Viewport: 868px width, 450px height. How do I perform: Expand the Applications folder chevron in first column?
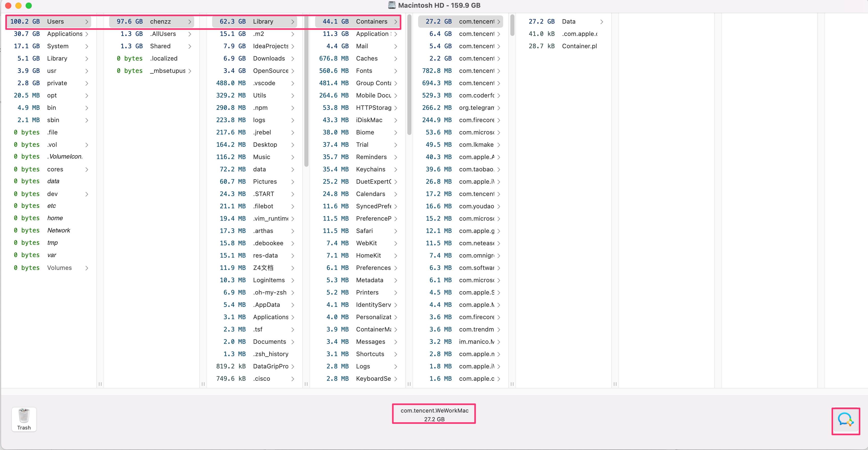[x=87, y=34]
